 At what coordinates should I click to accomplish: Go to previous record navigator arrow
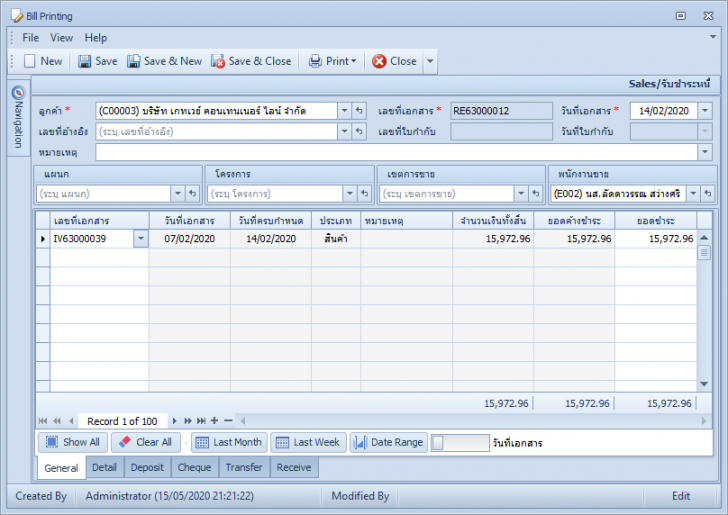pos(71,421)
